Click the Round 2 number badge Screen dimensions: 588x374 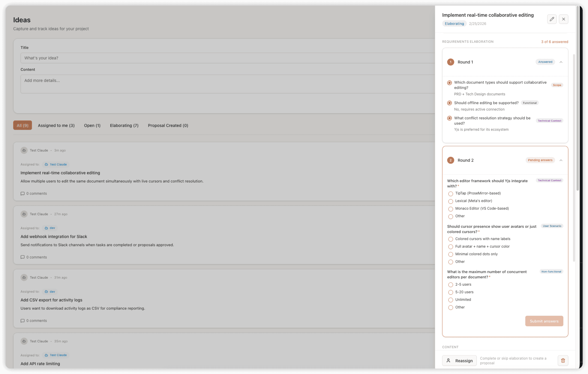coord(450,160)
